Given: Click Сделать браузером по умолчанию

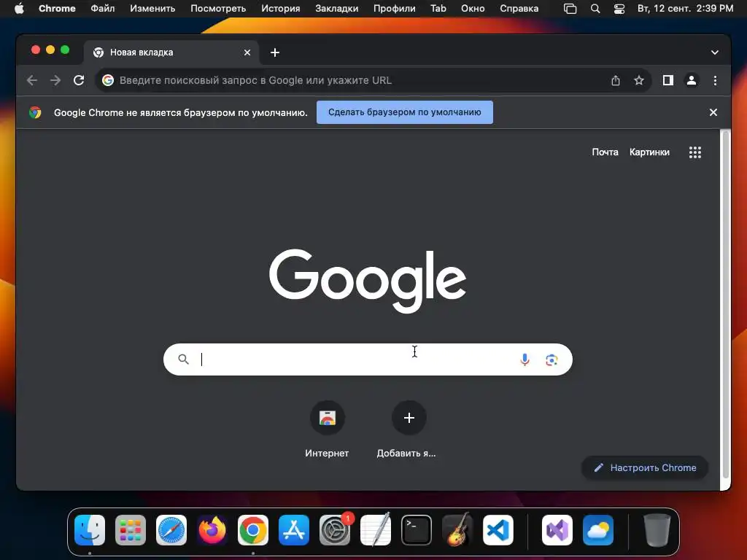Looking at the screenshot, I should (x=404, y=112).
